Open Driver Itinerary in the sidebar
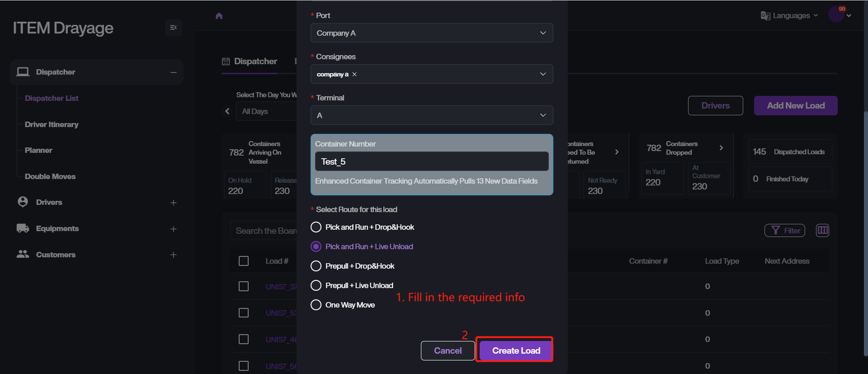Viewport: 868px width, 374px height. [x=52, y=124]
